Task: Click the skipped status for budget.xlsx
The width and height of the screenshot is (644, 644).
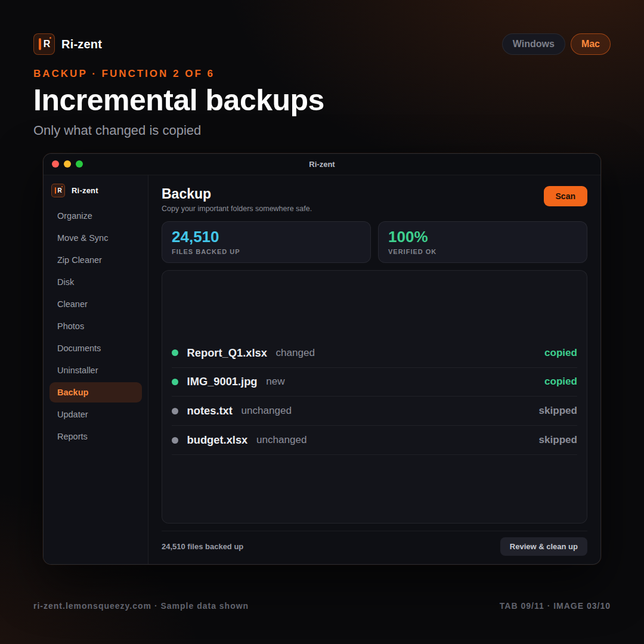Action: pyautogui.click(x=558, y=440)
